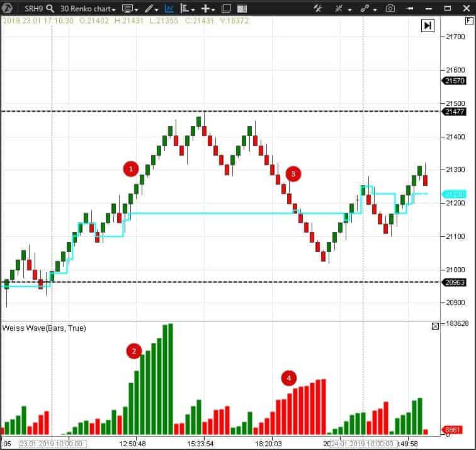Select the 21570 price label on the scale
Screen dimensions: 476x450
(453, 81)
